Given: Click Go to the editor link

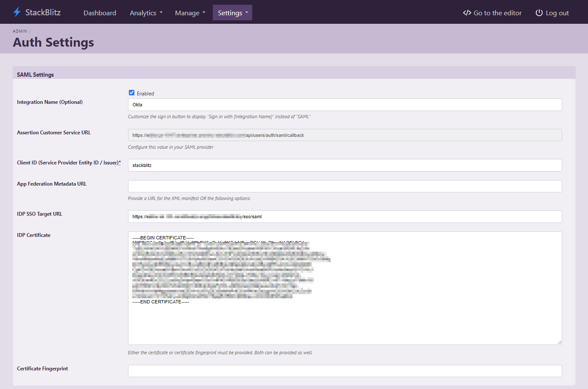Looking at the screenshot, I should [x=492, y=13].
